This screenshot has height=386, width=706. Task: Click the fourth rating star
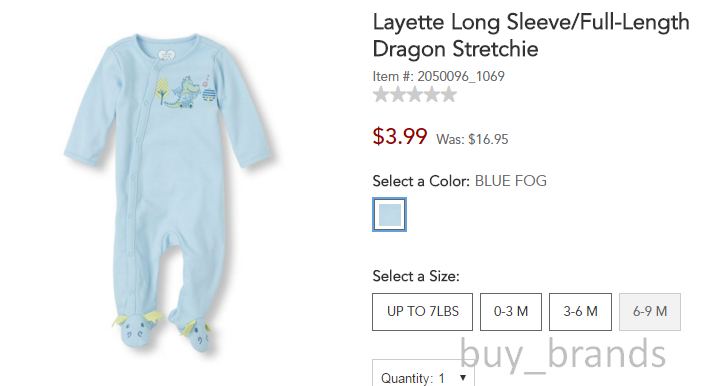pyautogui.click(x=432, y=95)
